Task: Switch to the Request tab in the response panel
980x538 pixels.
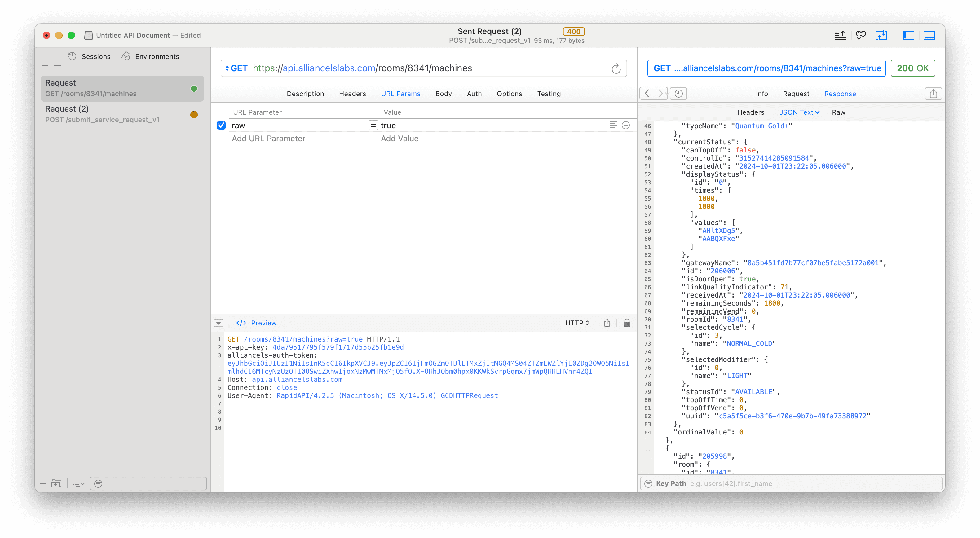Action: point(796,94)
